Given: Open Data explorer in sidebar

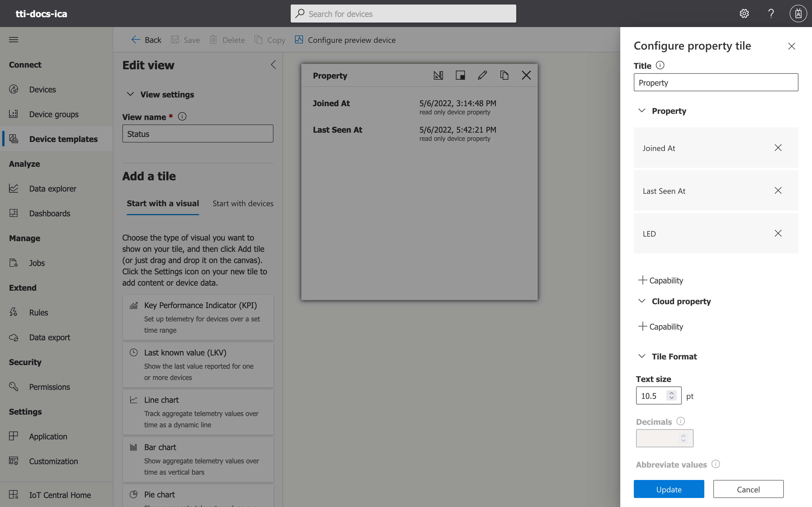Looking at the screenshot, I should pos(52,188).
